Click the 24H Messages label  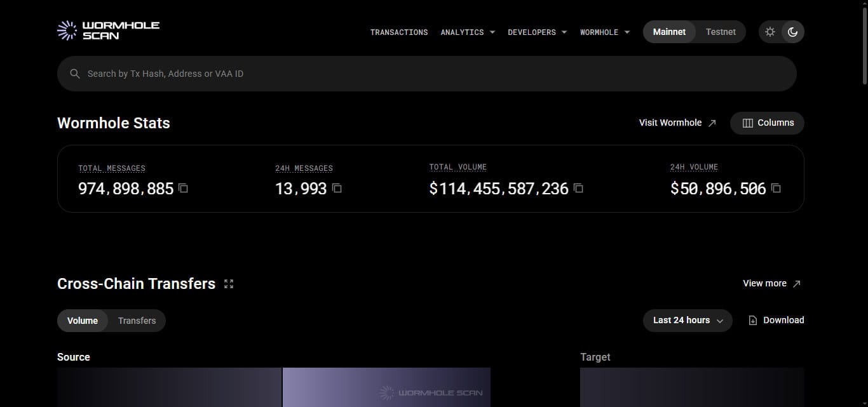304,168
